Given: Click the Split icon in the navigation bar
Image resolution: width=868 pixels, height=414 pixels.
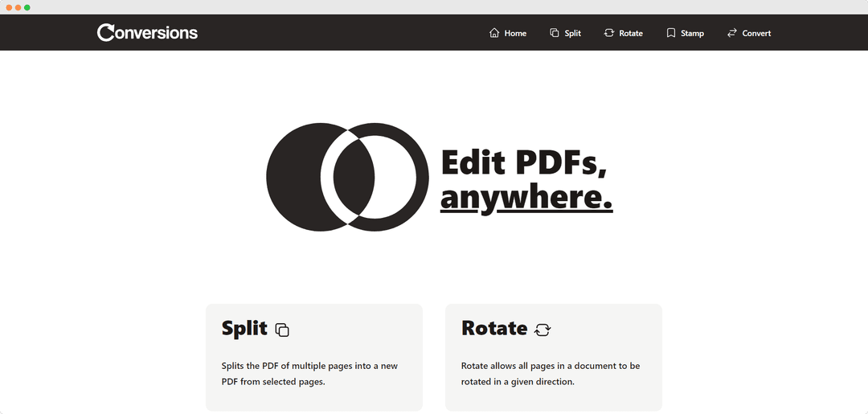Looking at the screenshot, I should tap(554, 33).
